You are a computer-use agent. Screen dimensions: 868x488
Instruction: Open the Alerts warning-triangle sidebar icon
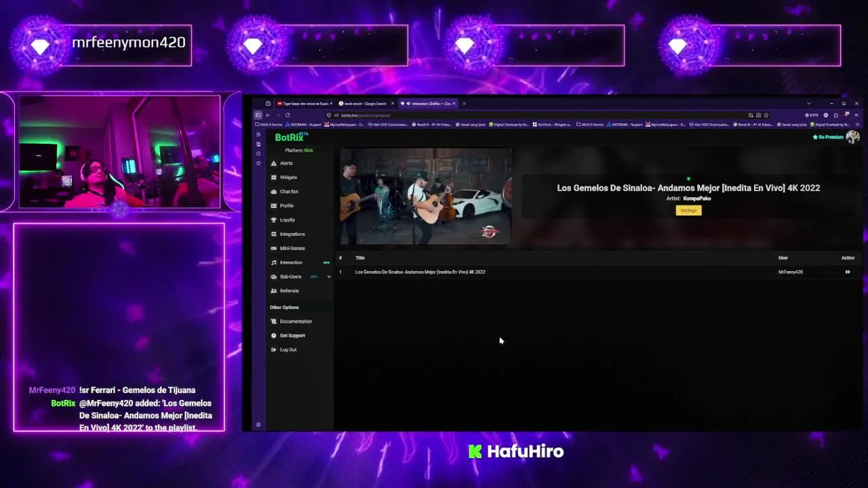coord(273,163)
